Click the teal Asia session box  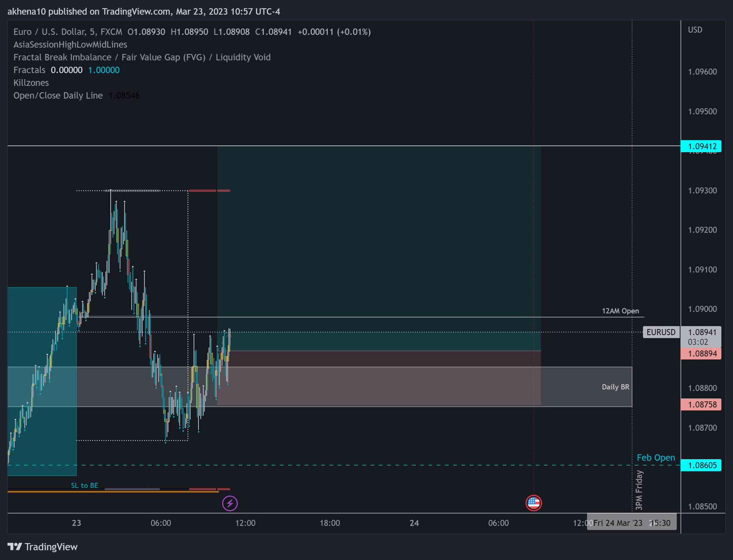click(x=42, y=381)
